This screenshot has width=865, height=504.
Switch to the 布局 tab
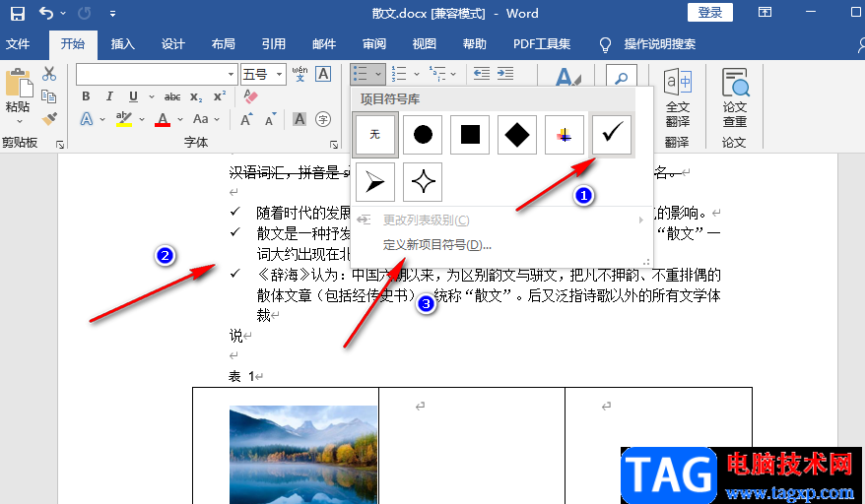(224, 44)
